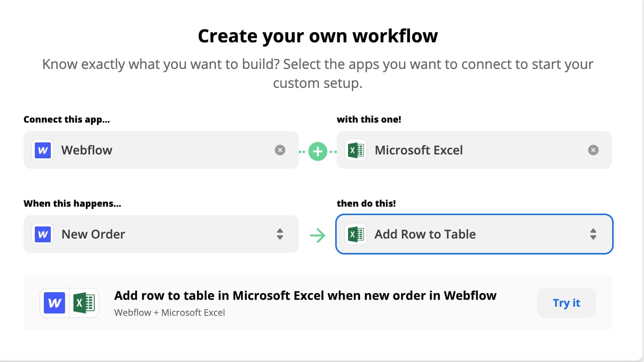Select the Microsoft Excel app input field

pyautogui.click(x=474, y=150)
